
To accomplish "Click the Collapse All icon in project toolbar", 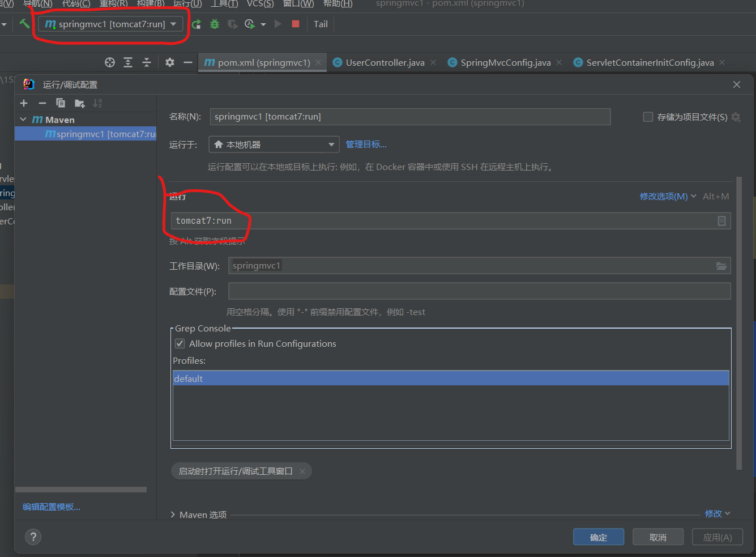I will [147, 62].
